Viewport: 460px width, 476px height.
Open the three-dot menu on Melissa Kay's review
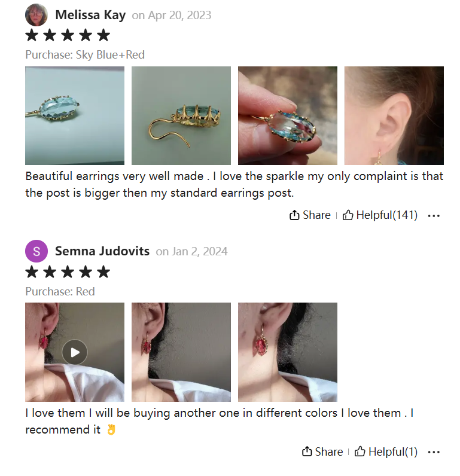coord(434,215)
